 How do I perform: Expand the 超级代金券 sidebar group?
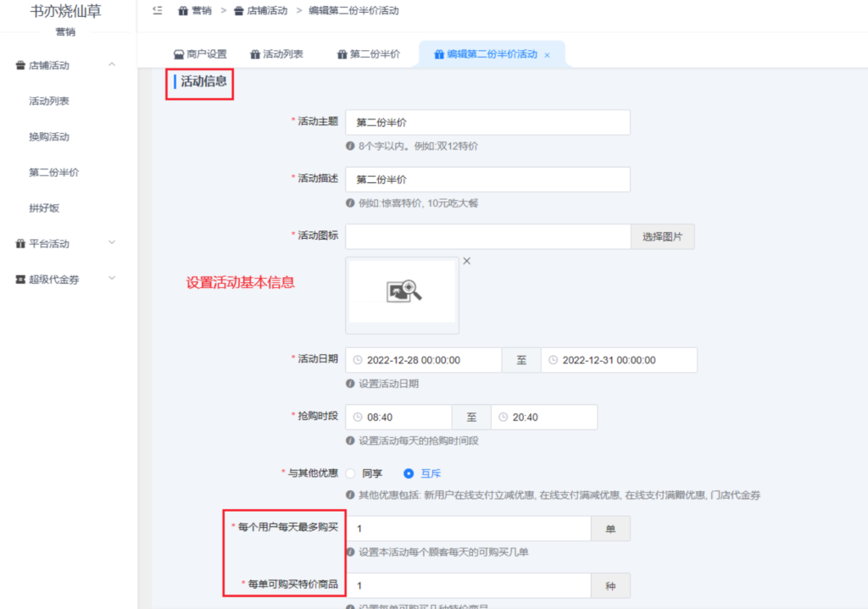point(112,278)
